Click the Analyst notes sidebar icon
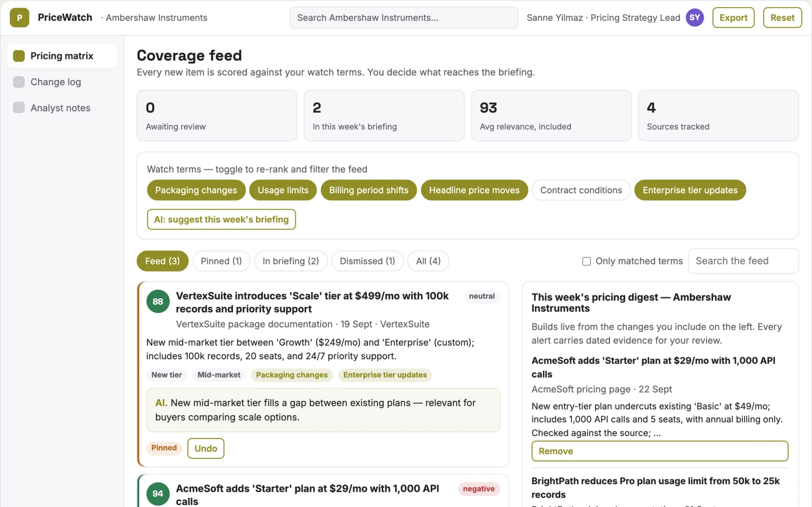This screenshot has height=507, width=812. [19, 108]
